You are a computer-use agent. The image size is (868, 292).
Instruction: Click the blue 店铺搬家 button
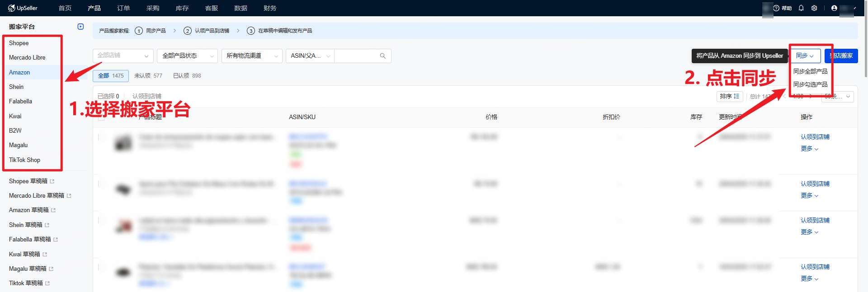[x=841, y=56]
